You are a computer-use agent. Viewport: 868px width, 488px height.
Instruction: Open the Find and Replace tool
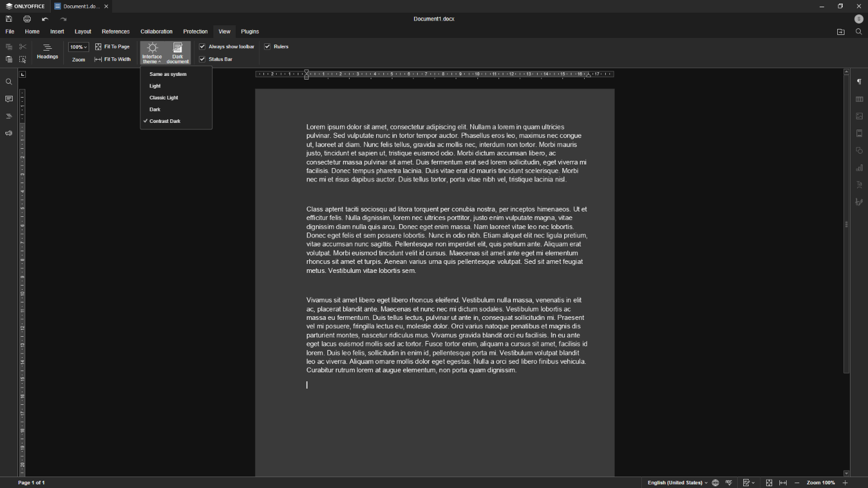[x=8, y=81]
